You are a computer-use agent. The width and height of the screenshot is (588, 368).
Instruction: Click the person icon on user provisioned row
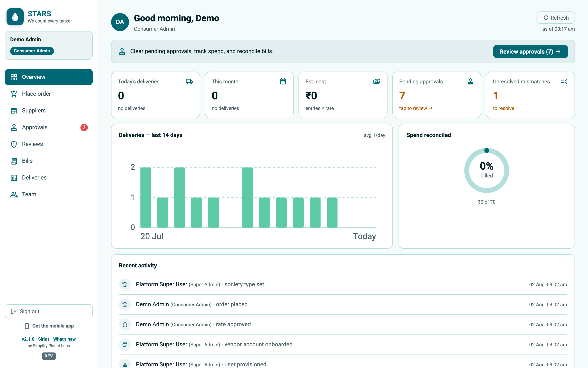pos(125,364)
